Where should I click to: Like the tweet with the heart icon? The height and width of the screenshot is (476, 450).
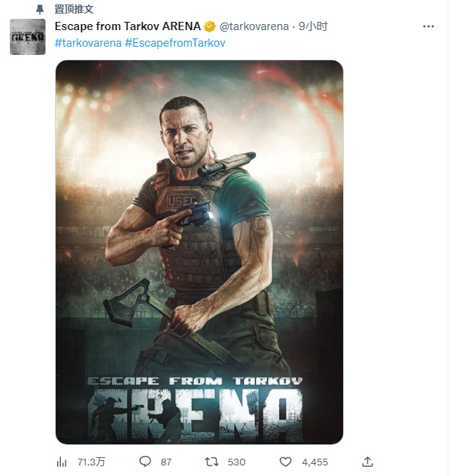click(285, 462)
